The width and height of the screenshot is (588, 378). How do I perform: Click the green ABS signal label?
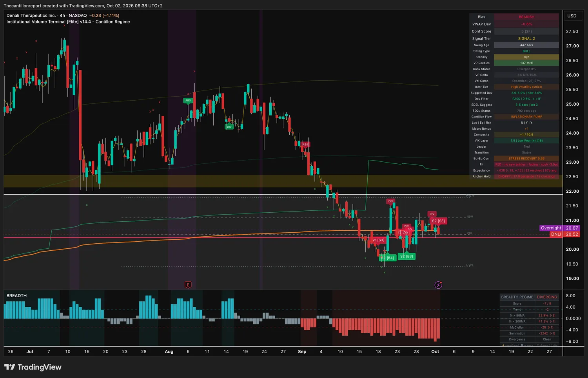[188, 101]
